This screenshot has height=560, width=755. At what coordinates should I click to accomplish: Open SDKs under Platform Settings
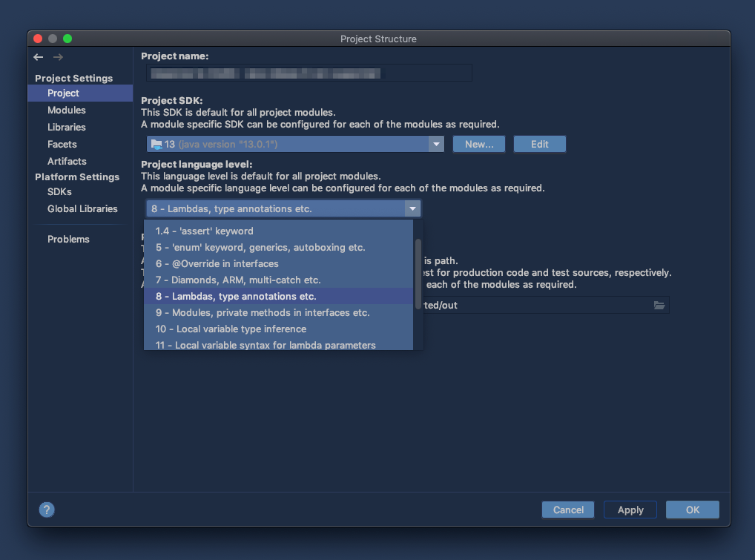pos(59,191)
